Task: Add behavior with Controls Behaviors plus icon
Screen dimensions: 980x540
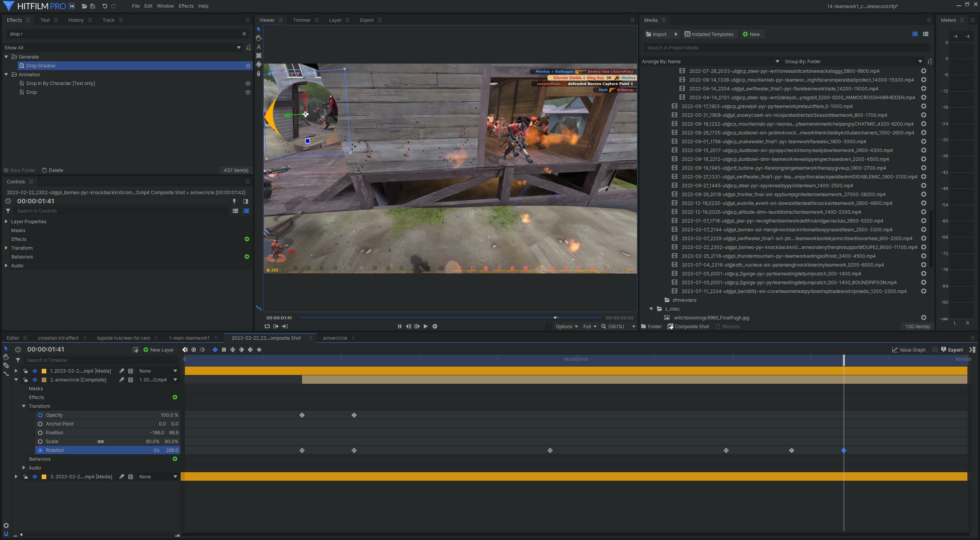Action: 247,257
